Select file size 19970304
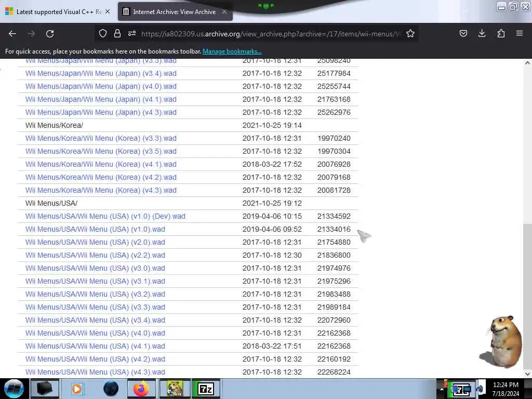The image size is (532, 399). coord(334,151)
